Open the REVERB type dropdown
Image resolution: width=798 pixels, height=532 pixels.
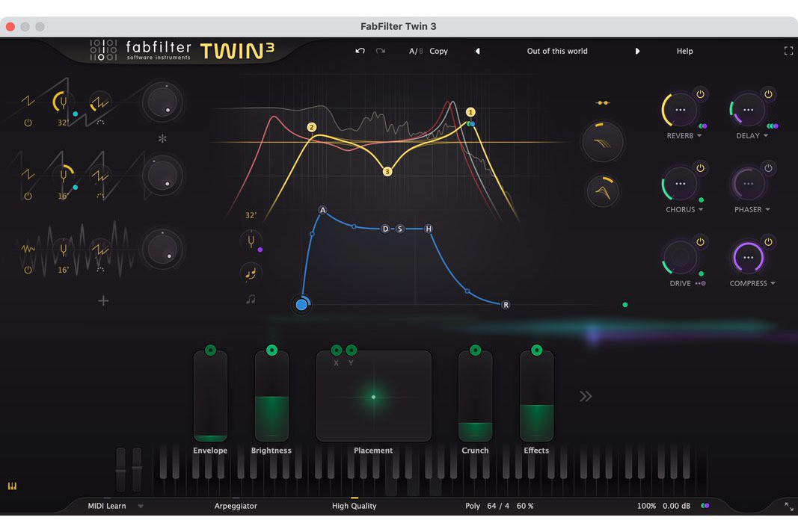pyautogui.click(x=684, y=136)
